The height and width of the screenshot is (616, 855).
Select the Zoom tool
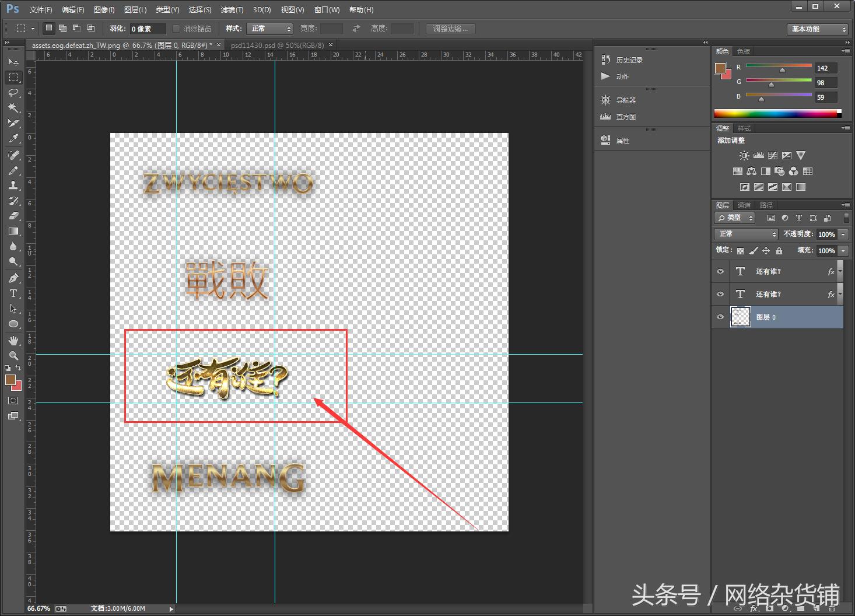(13, 355)
